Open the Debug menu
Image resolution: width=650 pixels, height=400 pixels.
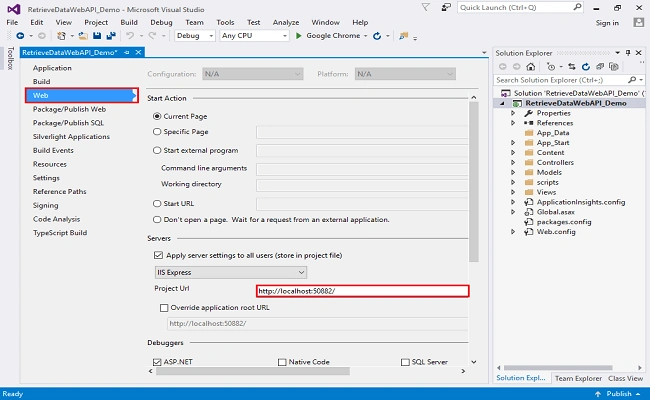click(161, 22)
